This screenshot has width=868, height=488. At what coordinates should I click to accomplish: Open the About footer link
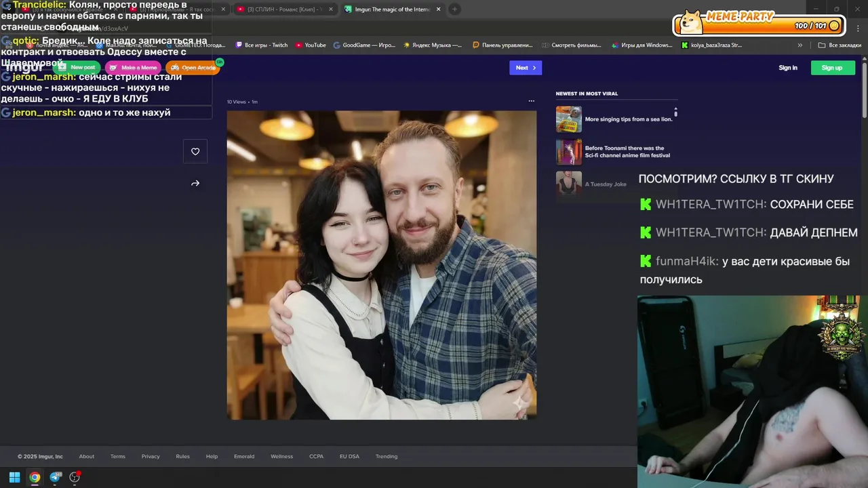point(87,457)
